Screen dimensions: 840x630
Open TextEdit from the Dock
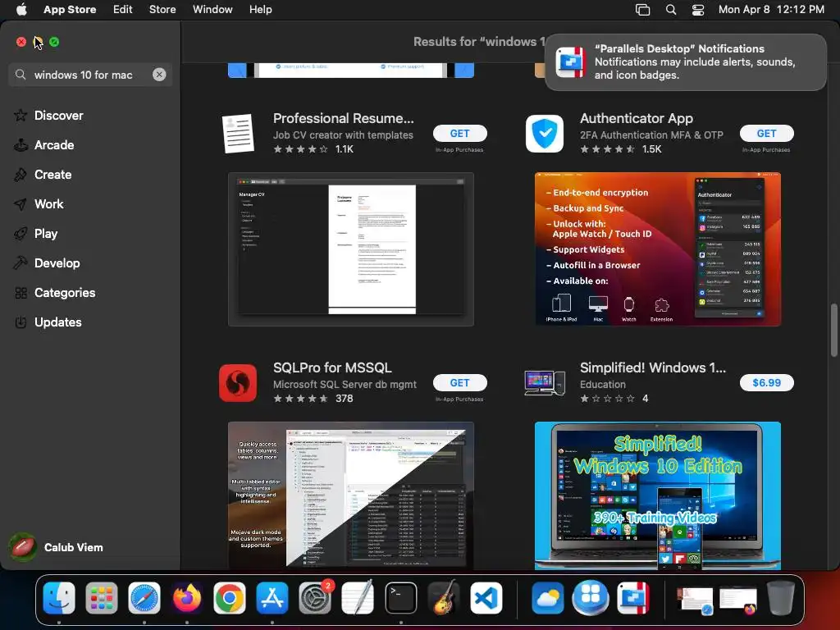pos(358,598)
